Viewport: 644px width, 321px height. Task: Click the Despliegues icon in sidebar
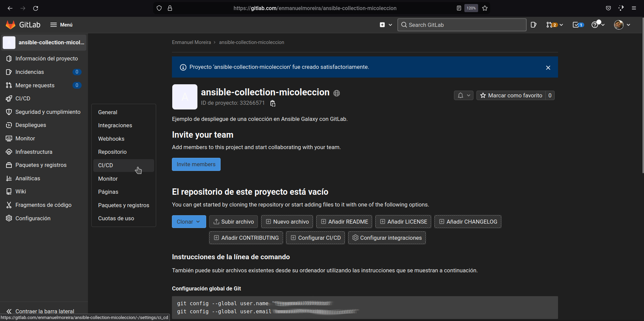click(x=9, y=125)
